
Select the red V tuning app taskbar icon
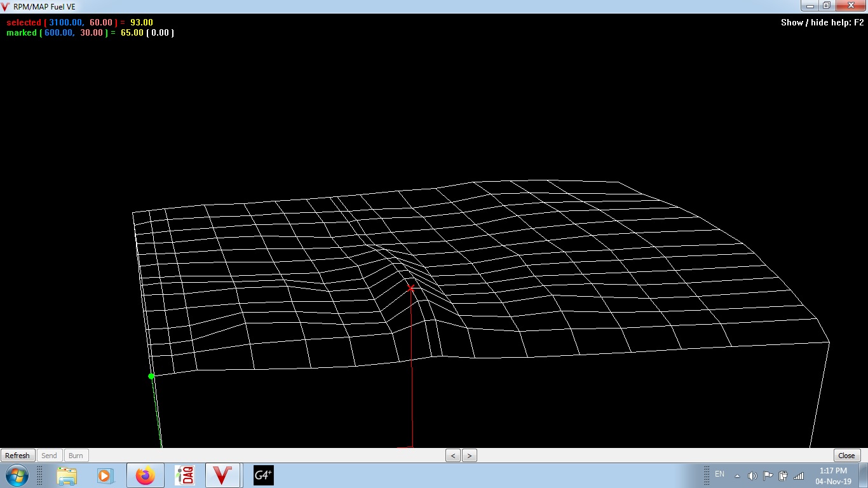[x=222, y=475]
